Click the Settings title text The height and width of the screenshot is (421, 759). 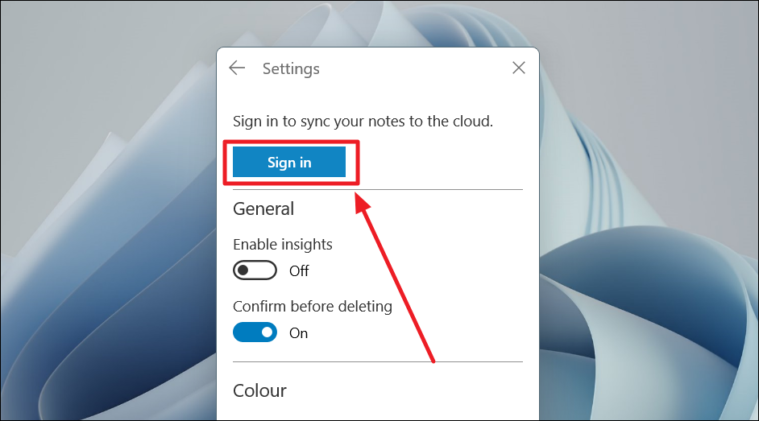coord(291,69)
